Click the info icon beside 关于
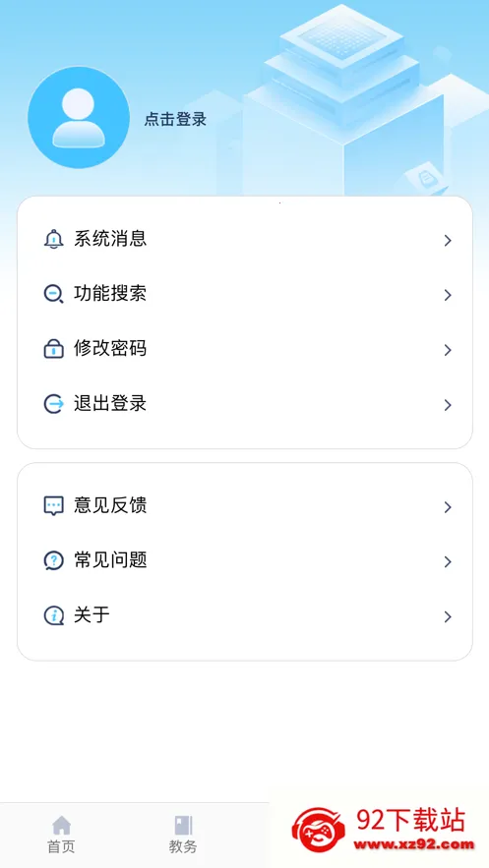 [x=54, y=615]
